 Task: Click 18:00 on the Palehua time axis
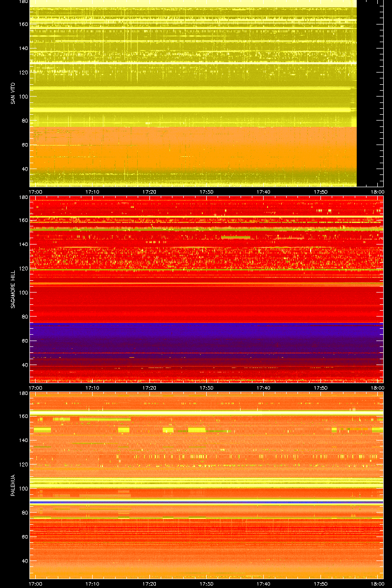[377, 584]
